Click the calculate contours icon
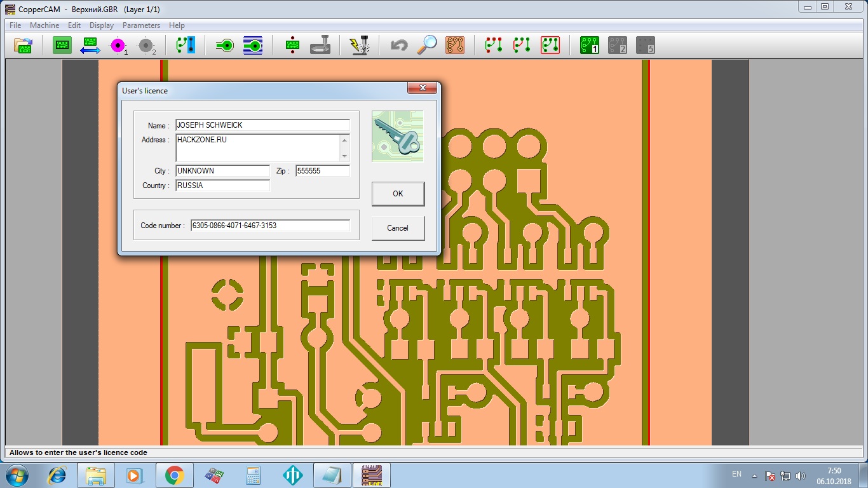The height and width of the screenshot is (488, 868). click(224, 46)
